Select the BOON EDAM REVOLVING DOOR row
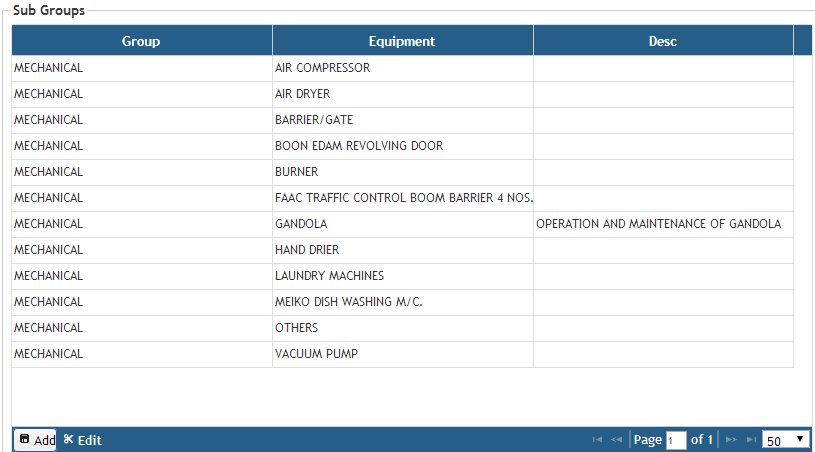 click(x=359, y=146)
